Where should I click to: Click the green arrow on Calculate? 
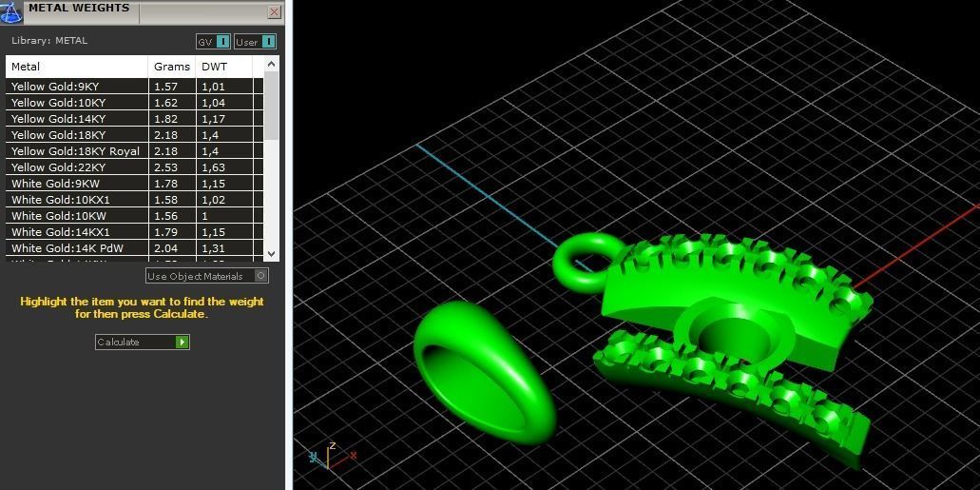coord(182,342)
